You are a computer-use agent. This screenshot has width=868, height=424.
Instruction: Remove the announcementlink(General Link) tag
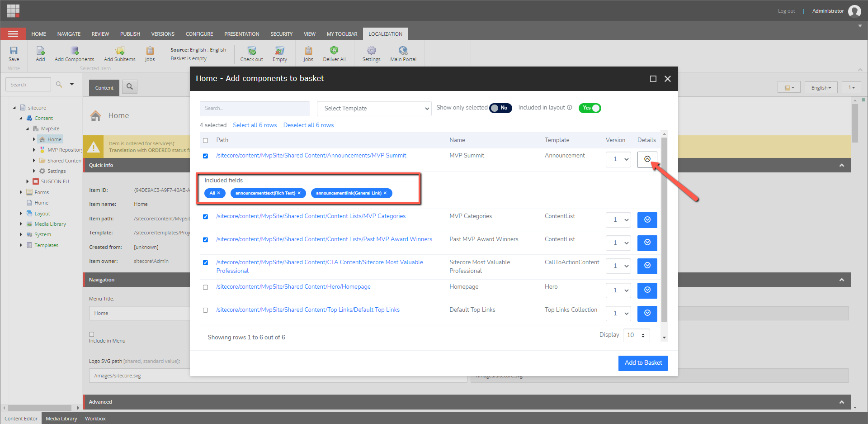(385, 193)
